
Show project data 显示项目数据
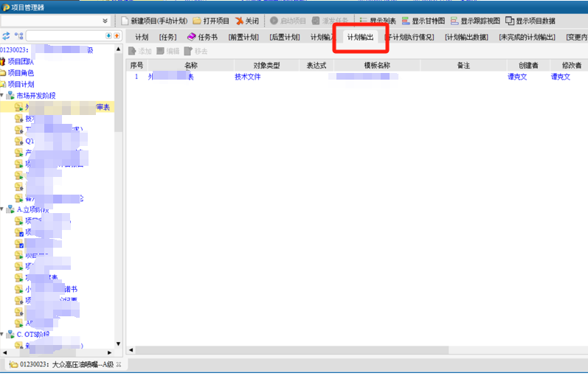[x=530, y=21]
